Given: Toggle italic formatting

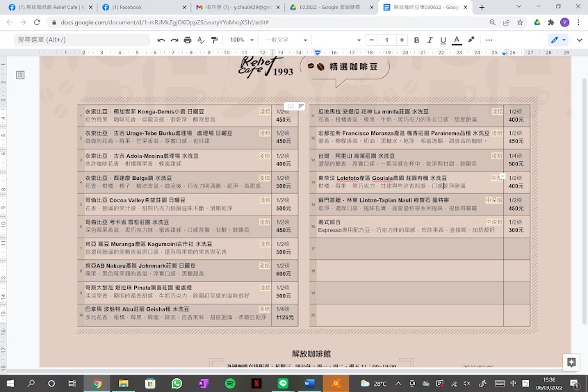Looking at the screenshot, I should click(x=430, y=40).
